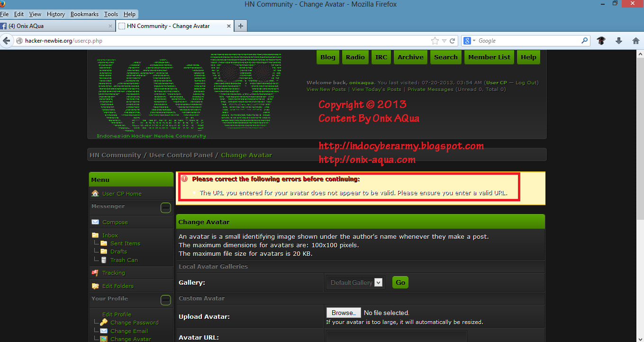The width and height of the screenshot is (644, 342).
Task: Go back with the browser back arrow
Action: click(7, 41)
